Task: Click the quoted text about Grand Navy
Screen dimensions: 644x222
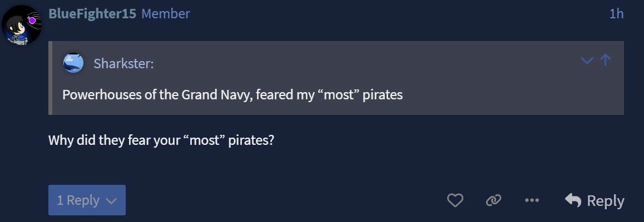Action: 232,95
